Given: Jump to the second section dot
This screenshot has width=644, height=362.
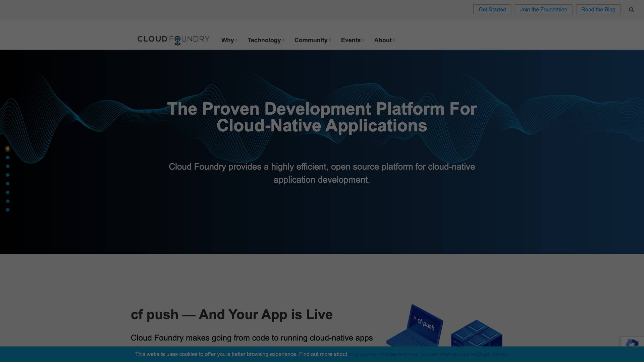Looking at the screenshot, I should (x=8, y=158).
